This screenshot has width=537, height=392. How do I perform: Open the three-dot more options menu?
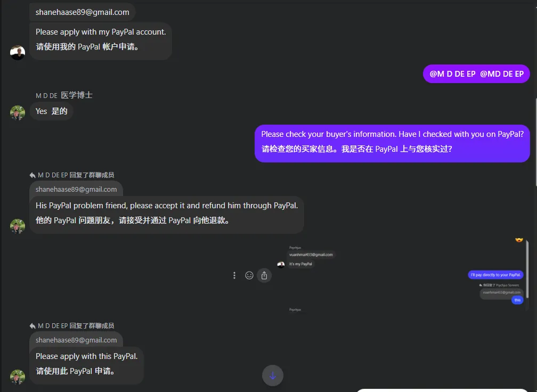[x=234, y=275]
